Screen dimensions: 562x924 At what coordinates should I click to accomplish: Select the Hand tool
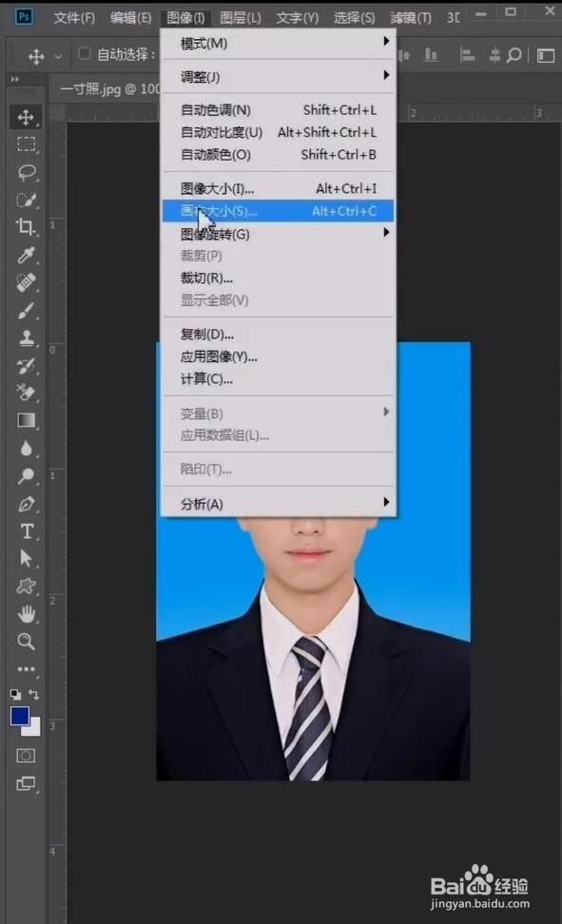click(x=26, y=614)
